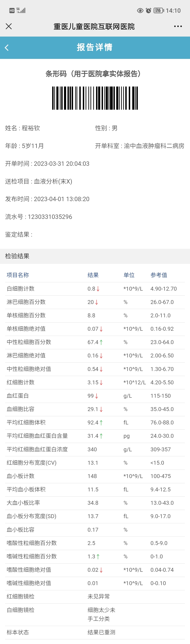190x644 pixels.
Task: Select the age 5岁11月 field
Action: click(x=33, y=146)
